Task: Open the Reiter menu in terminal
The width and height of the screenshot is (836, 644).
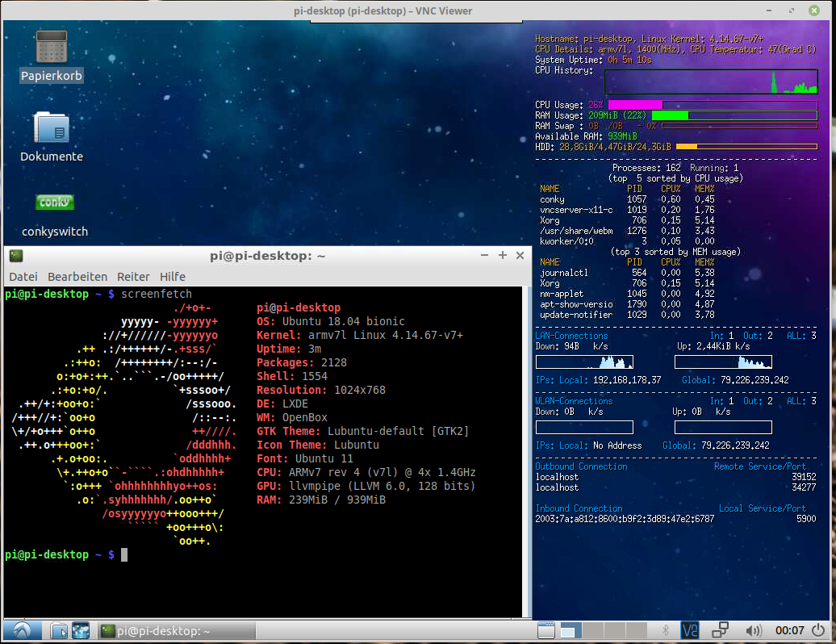Action: pos(133,276)
